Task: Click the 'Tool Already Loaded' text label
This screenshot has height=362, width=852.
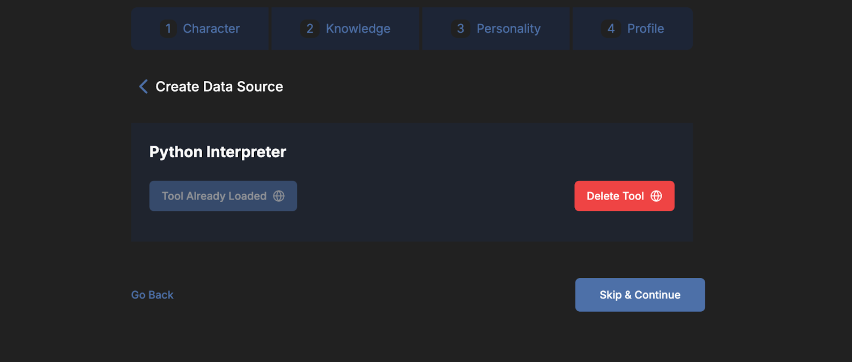Action: pos(214,196)
